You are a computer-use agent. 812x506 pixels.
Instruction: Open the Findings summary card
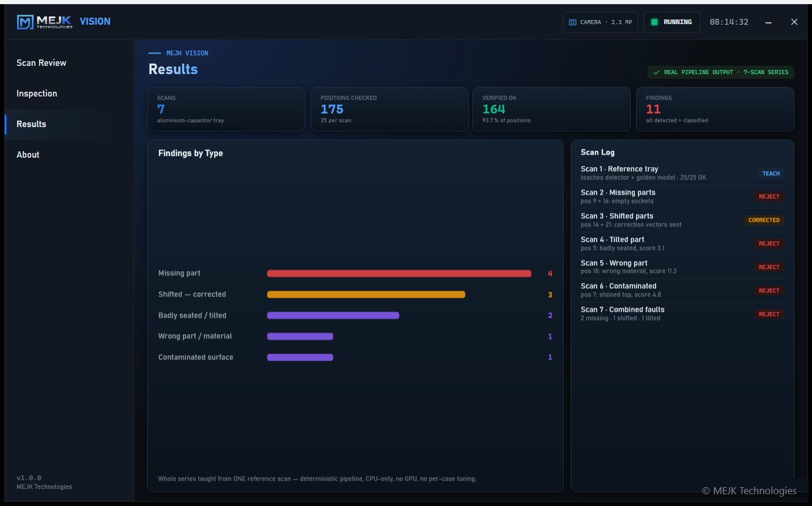click(715, 109)
